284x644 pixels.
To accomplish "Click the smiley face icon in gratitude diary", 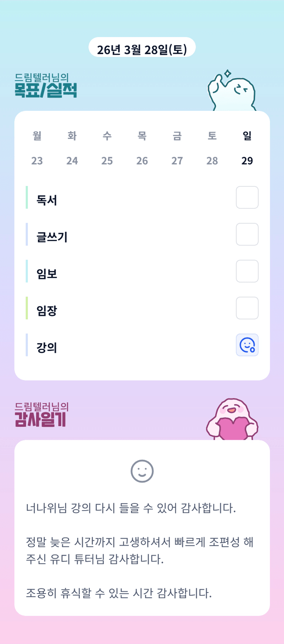I will pyautogui.click(x=142, y=471).
